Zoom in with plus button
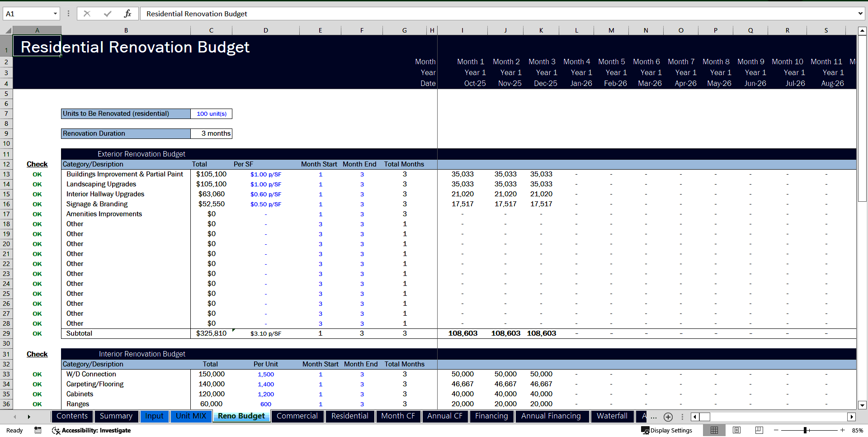The width and height of the screenshot is (868, 437). pos(843,430)
